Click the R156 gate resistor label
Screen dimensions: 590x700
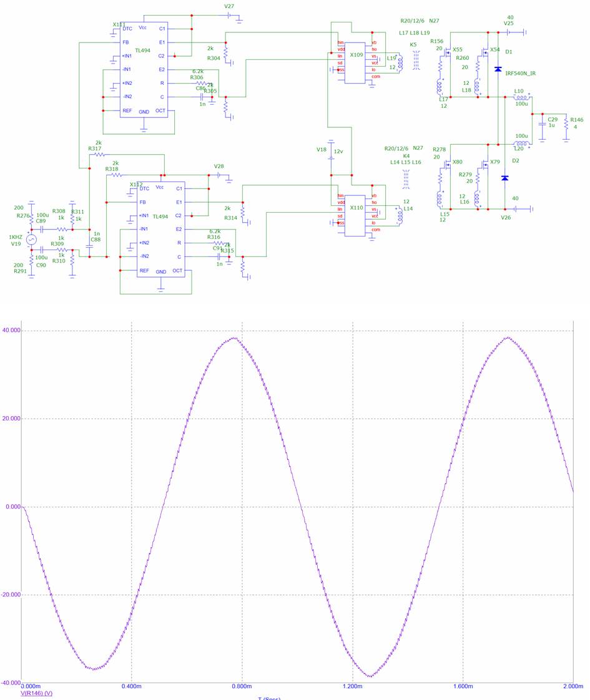pos(437,42)
